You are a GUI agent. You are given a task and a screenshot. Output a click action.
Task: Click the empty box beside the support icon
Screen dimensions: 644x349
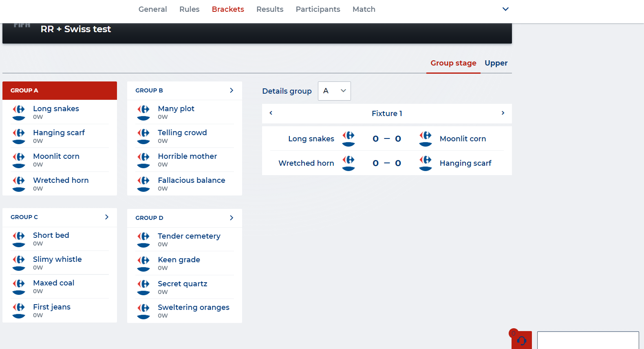[x=588, y=340]
